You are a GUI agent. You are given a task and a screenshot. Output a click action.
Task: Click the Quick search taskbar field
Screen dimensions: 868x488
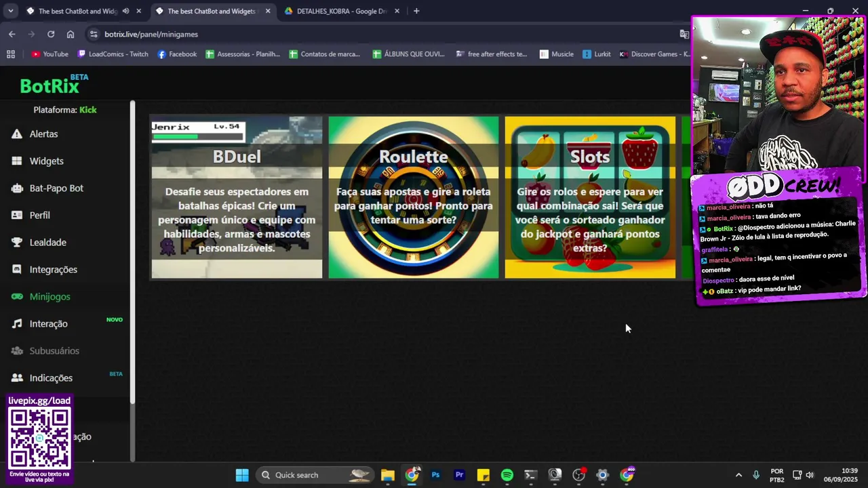315,475
